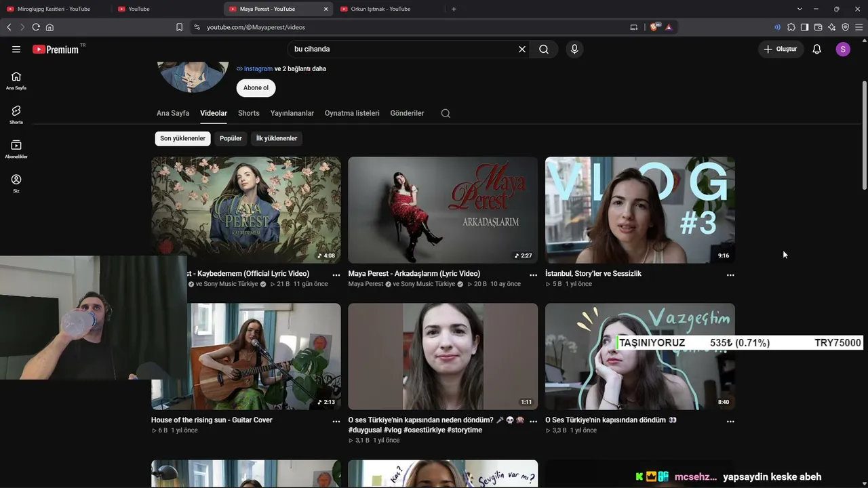This screenshot has width=868, height=488.
Task: Open options for Arkadaşlarım video
Action: pos(533,275)
